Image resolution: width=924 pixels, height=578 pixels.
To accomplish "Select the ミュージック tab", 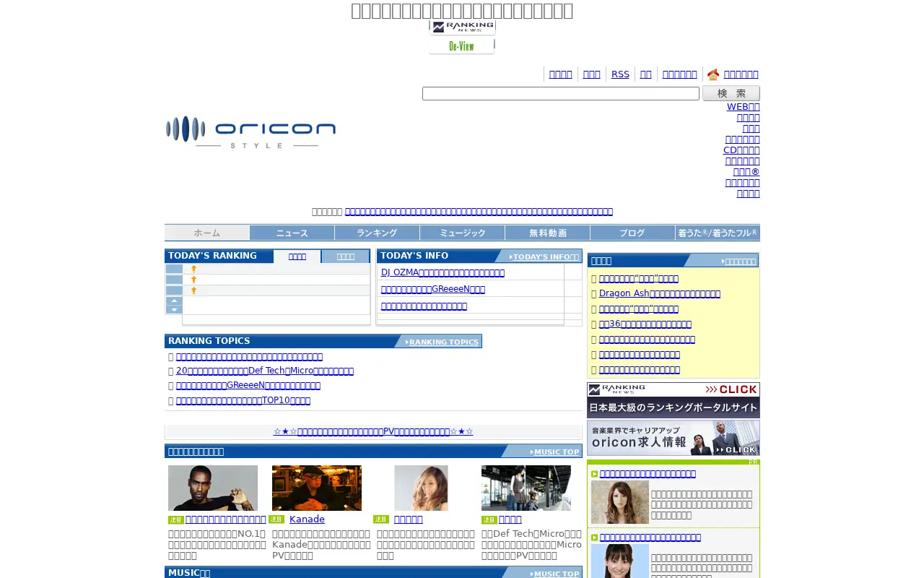I will coord(463,233).
